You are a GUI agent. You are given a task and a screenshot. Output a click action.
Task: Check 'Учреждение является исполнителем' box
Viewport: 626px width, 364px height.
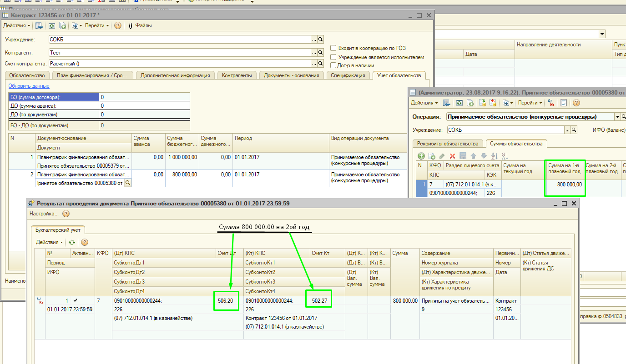point(333,57)
